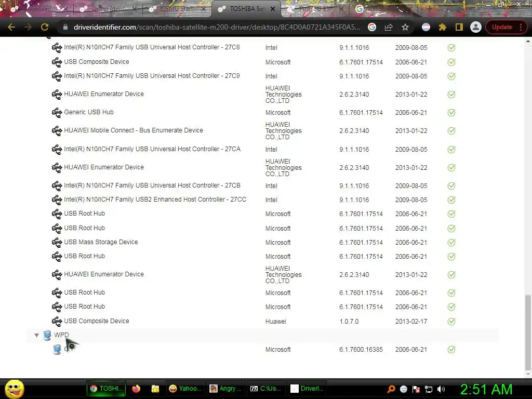Click the system tray volume speaker icon

(x=441, y=389)
